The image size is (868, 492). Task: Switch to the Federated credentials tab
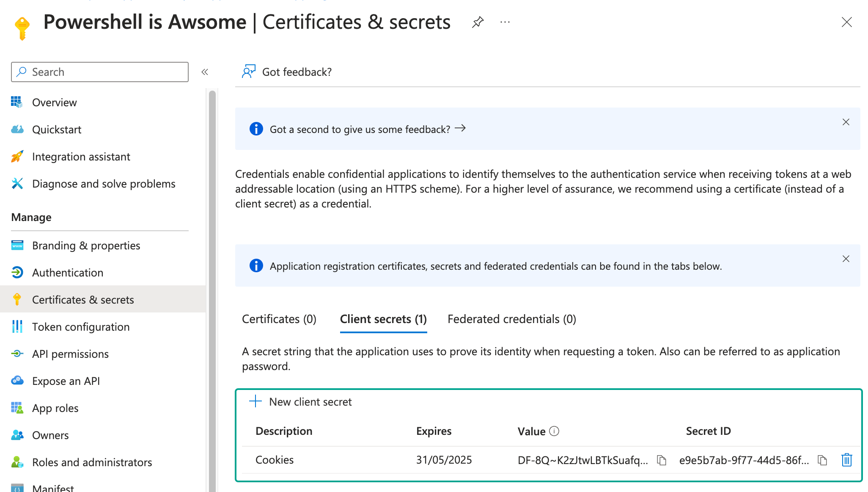click(512, 319)
